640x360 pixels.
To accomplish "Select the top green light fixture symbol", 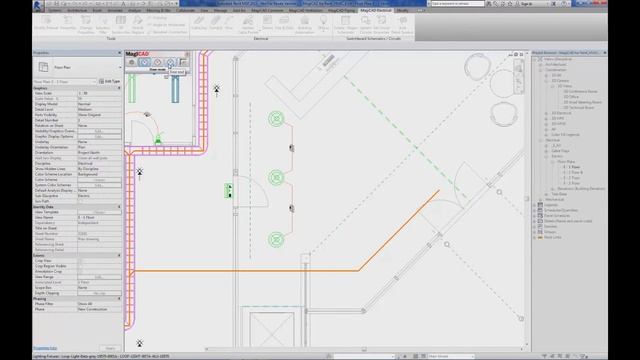I will [276, 119].
